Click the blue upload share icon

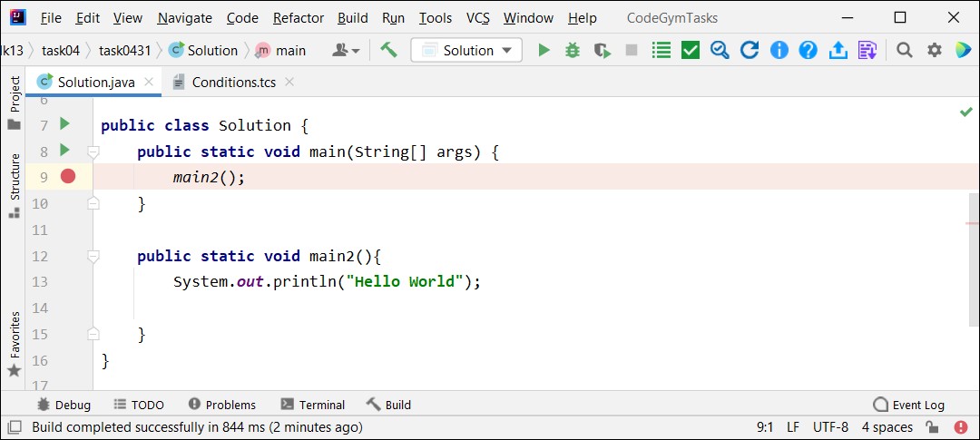[838, 50]
